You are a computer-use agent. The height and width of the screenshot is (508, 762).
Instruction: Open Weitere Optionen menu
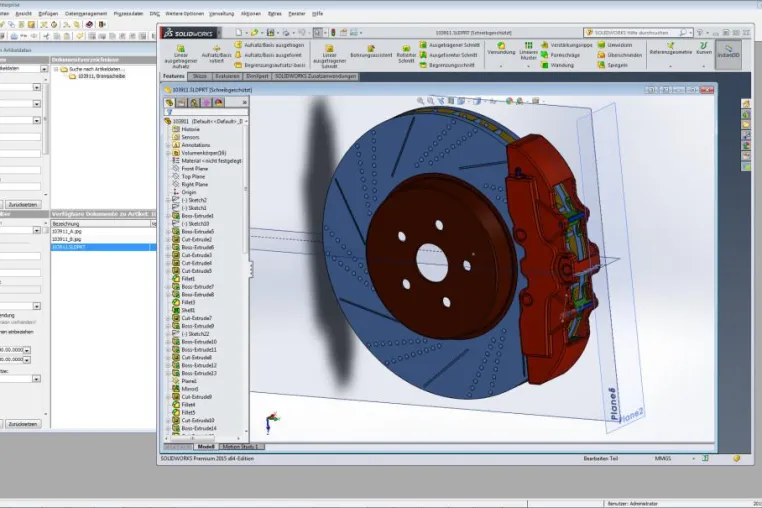click(184, 14)
